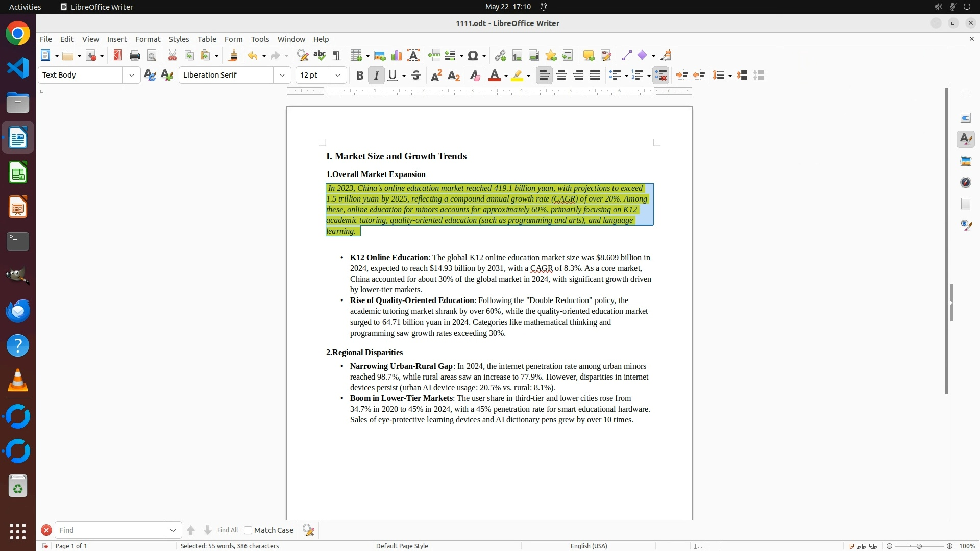This screenshot has height=551, width=980.
Task: Expand the paragraph style dropdown
Action: pos(132,75)
